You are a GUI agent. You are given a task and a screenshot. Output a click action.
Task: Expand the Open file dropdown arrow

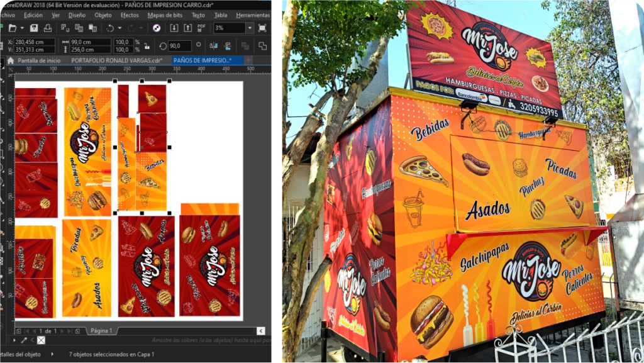22,28
